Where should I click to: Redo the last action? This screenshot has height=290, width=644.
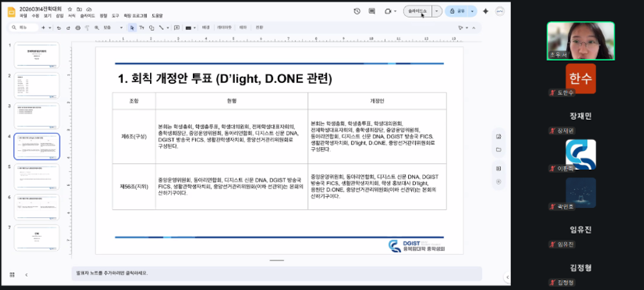(68, 28)
